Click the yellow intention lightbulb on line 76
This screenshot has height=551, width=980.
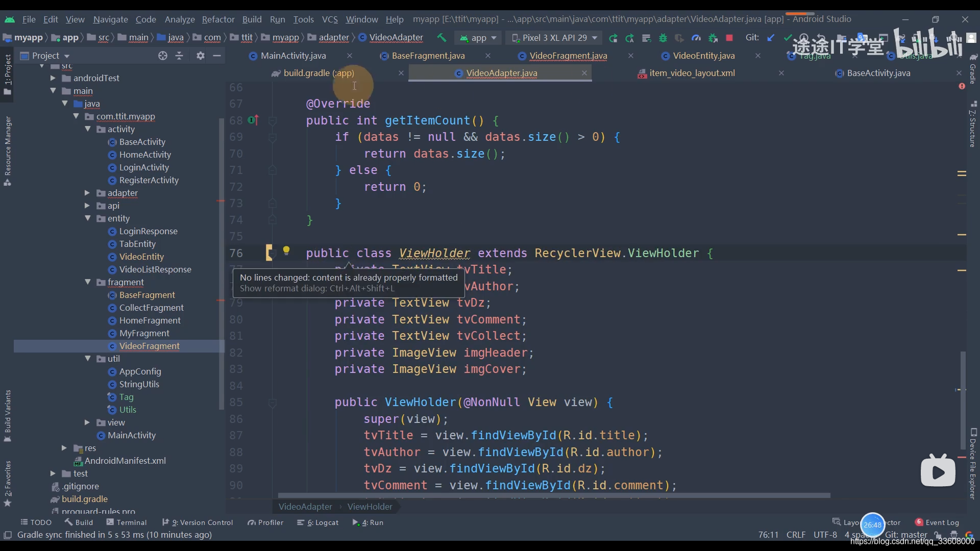286,251
